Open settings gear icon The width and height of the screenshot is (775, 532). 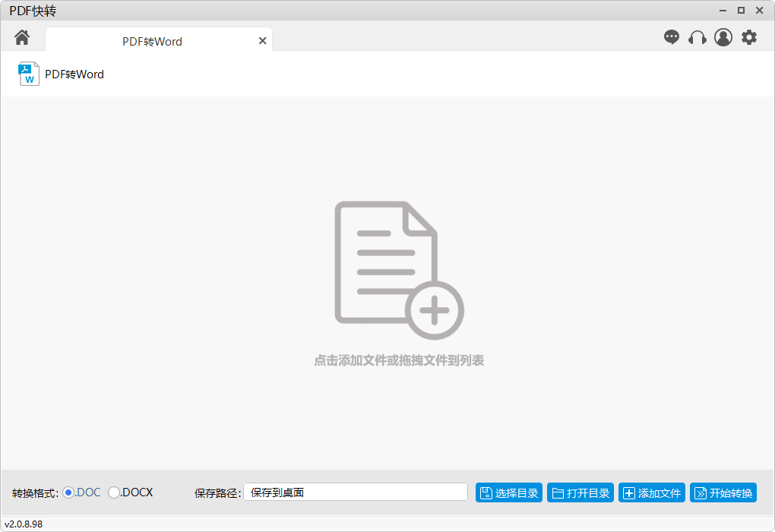(749, 37)
